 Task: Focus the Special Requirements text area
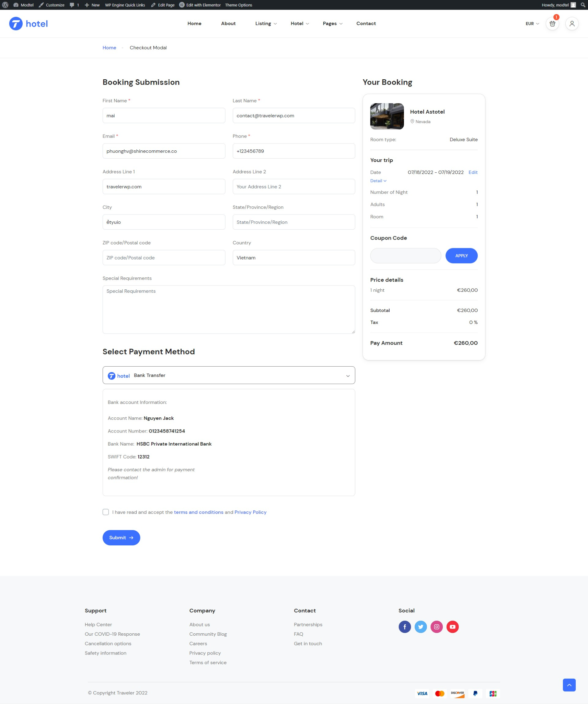[x=229, y=310]
